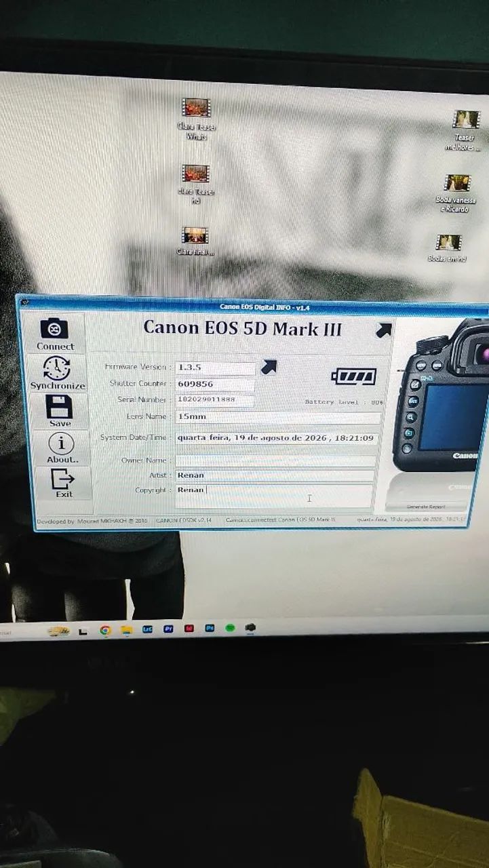Open Photoshop from the taskbar
The width and height of the screenshot is (489, 868).
(x=210, y=629)
